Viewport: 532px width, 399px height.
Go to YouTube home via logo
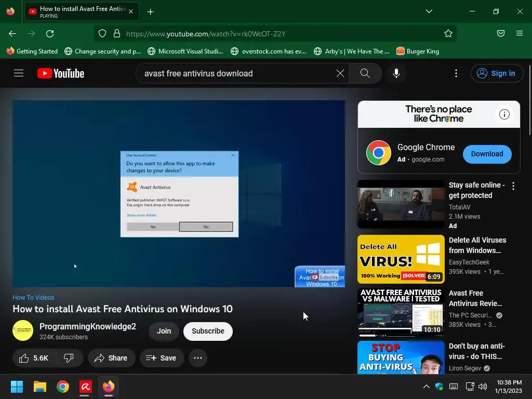click(61, 73)
